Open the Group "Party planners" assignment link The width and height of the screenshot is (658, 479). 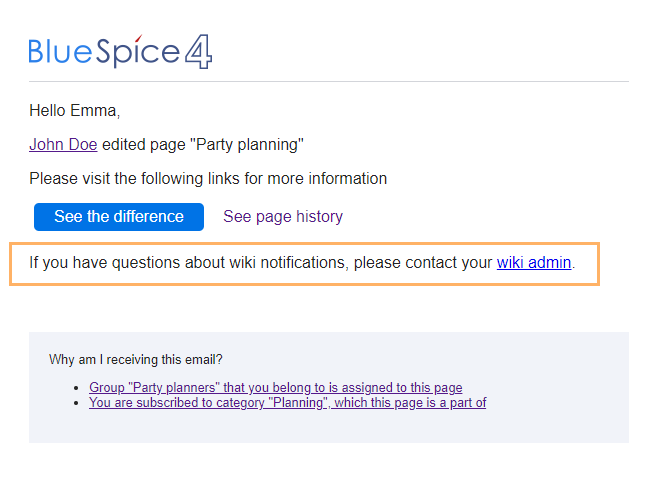pyautogui.click(x=275, y=388)
